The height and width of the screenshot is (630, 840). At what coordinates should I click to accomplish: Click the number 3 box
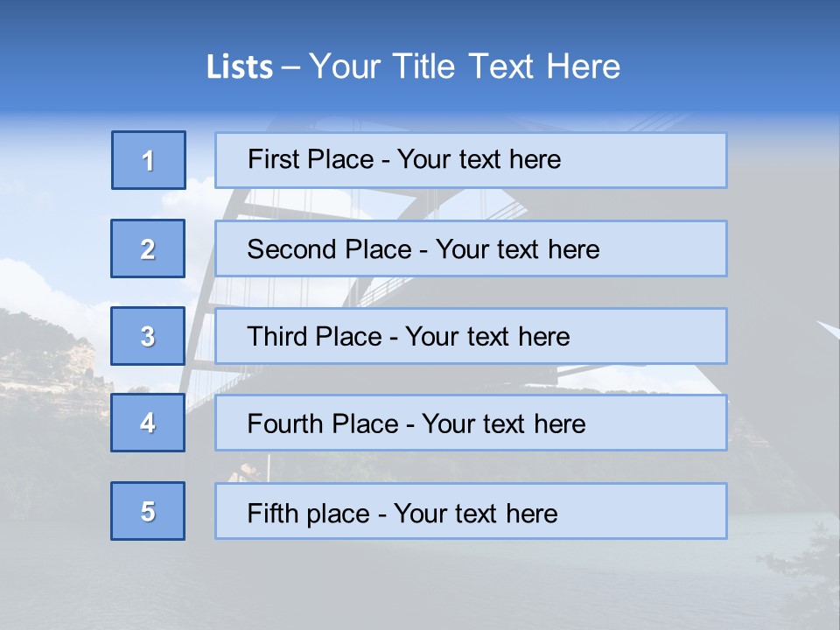point(148,336)
